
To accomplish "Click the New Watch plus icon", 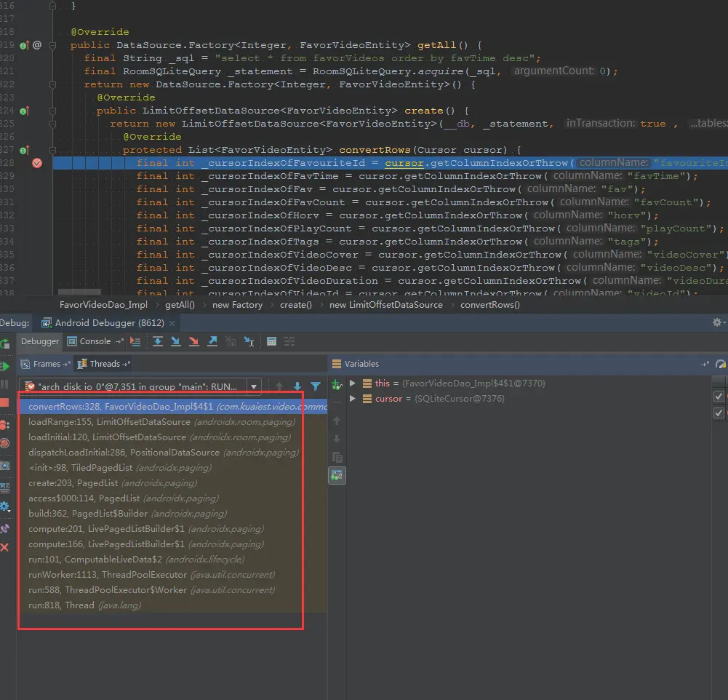I will point(337,384).
